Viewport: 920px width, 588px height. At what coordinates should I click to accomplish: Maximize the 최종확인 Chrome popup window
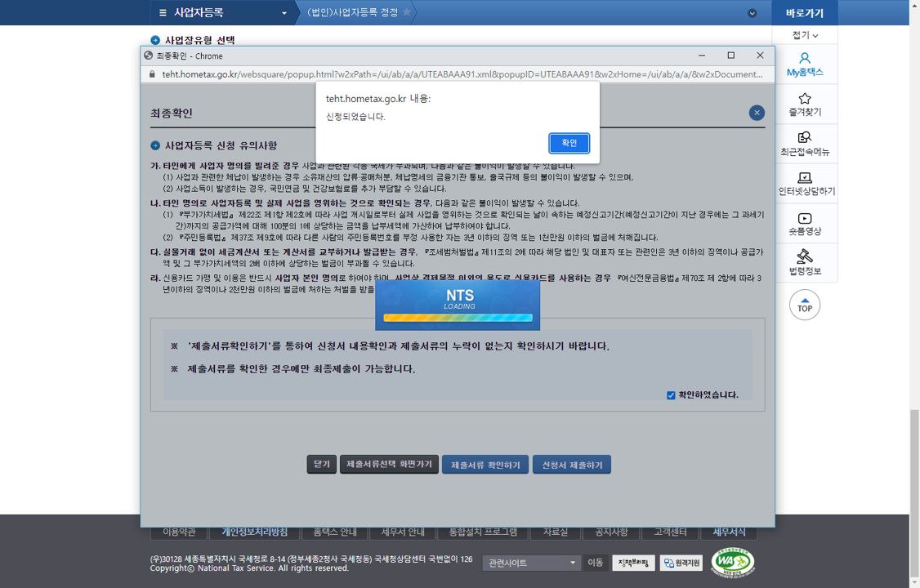click(731, 55)
